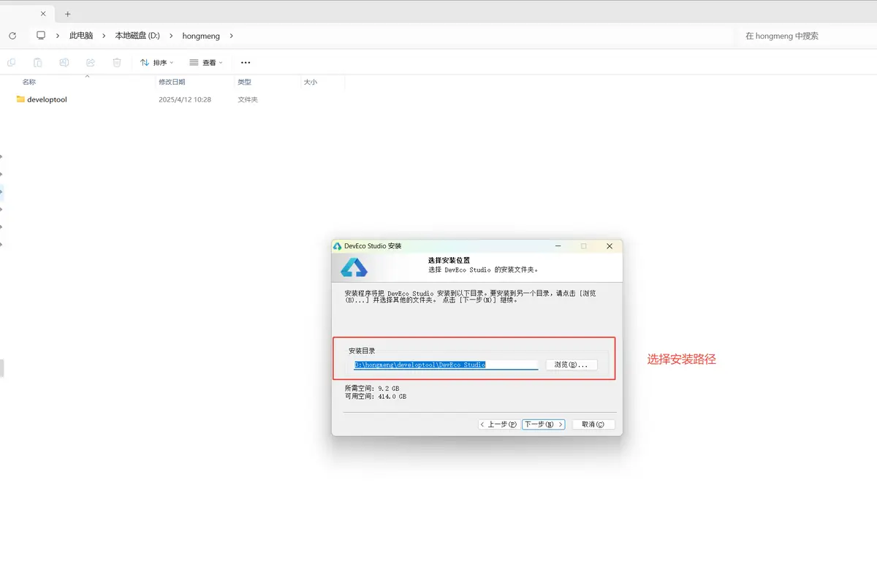Viewport: 877px width, 588px height.
Task: Click the 所需空间: 9.2 GB text
Action: (372, 389)
